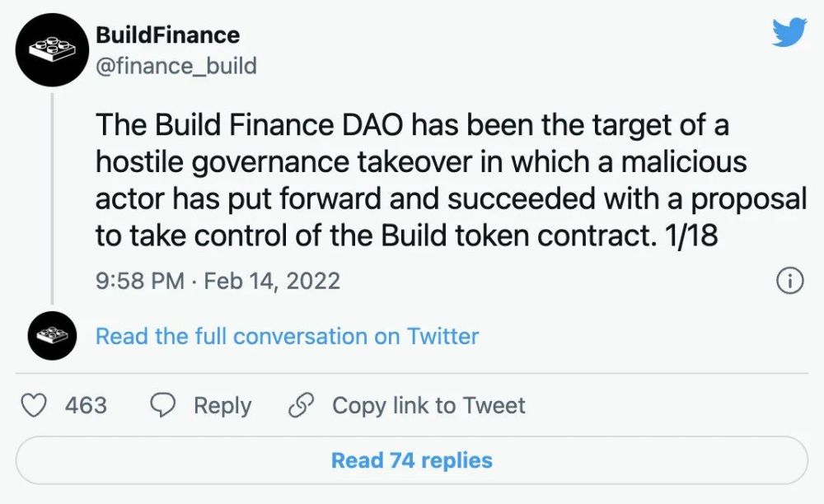
Task: Open the large BuildFinance profile avatar
Action: [x=52, y=49]
